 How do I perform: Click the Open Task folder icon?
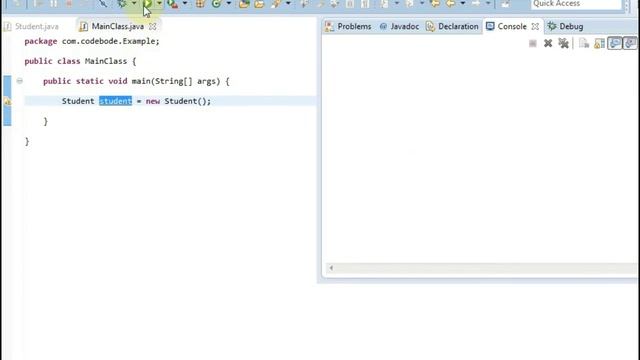[x=260, y=4]
